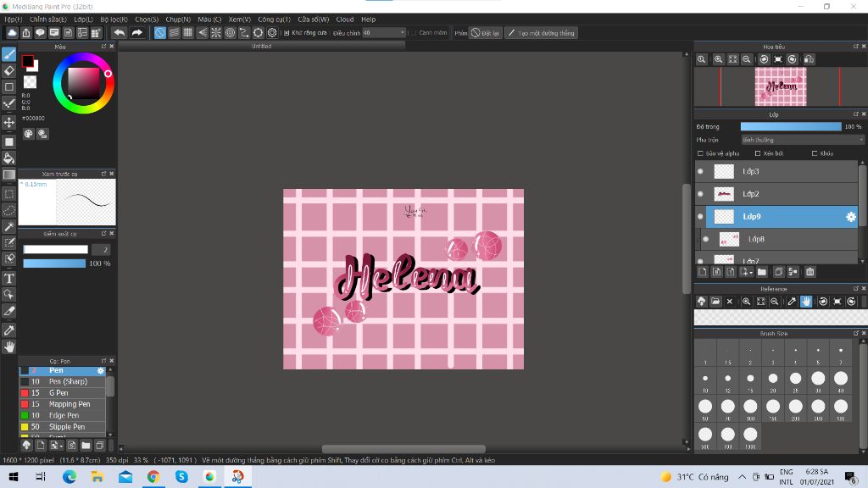The height and width of the screenshot is (488, 868).
Task: Select the Text tool
Action: point(8,278)
